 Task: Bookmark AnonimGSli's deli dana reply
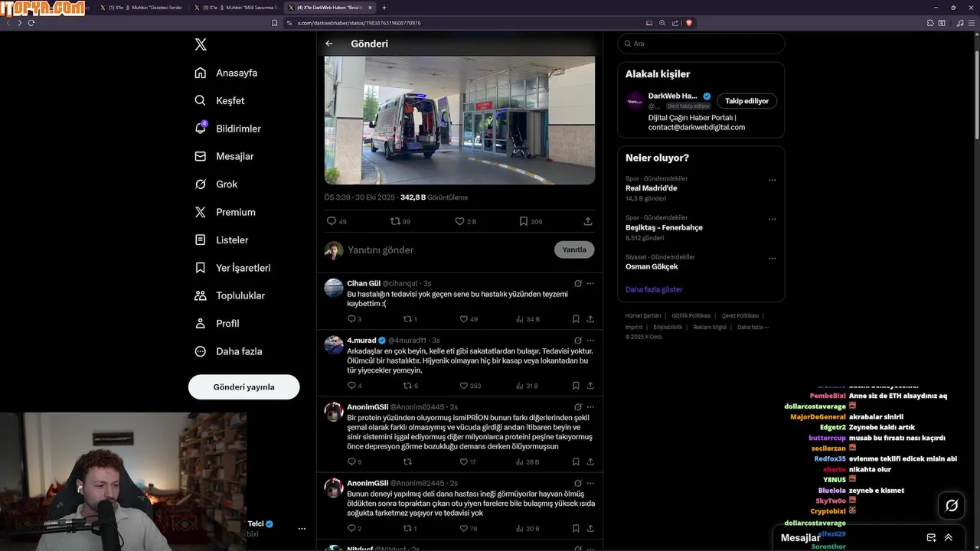pos(576,528)
